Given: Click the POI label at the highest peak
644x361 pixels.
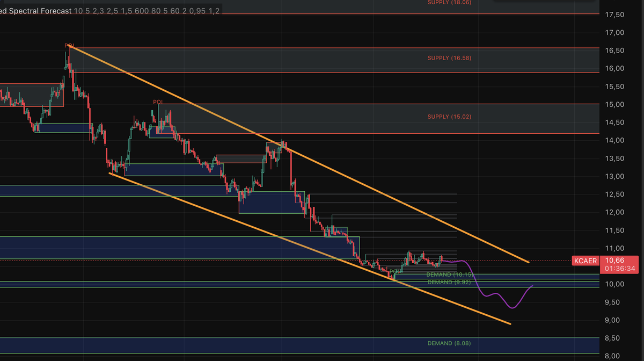Looking at the screenshot, I should 69,46.
